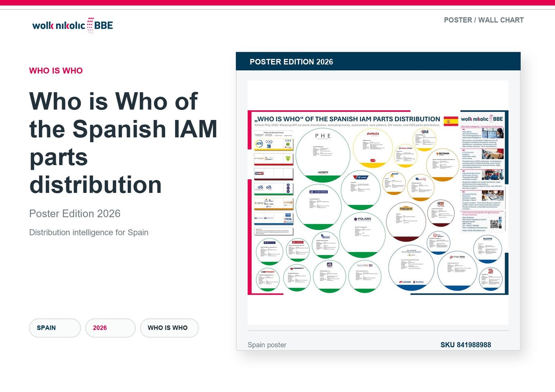This screenshot has height=392, width=555.
Task: Click the poster's WHO IS WHO title line
Action: point(347,119)
